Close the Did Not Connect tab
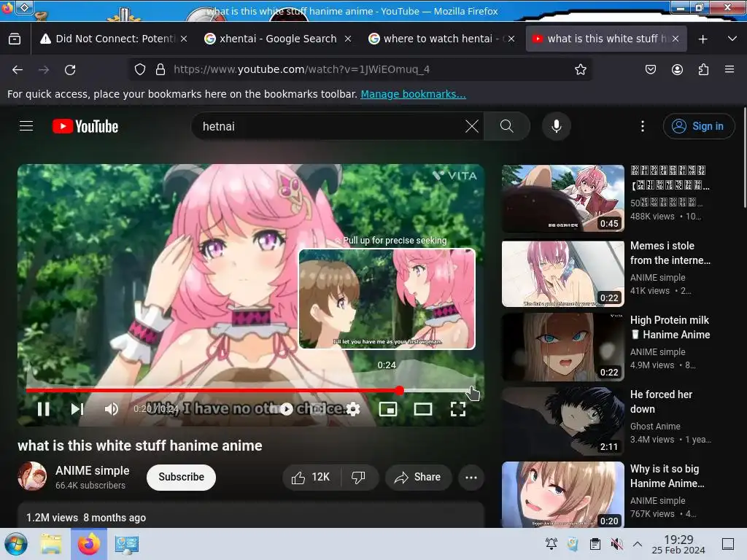This screenshot has width=747, height=560. coord(184,39)
